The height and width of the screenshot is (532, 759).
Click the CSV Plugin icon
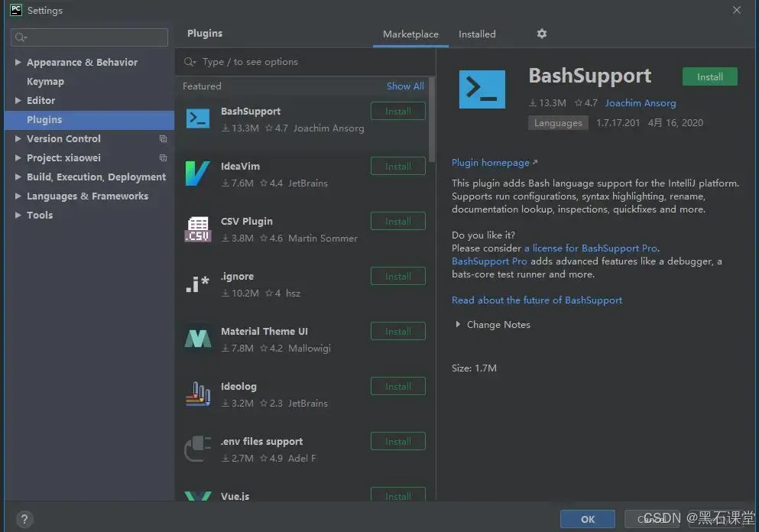tap(198, 229)
